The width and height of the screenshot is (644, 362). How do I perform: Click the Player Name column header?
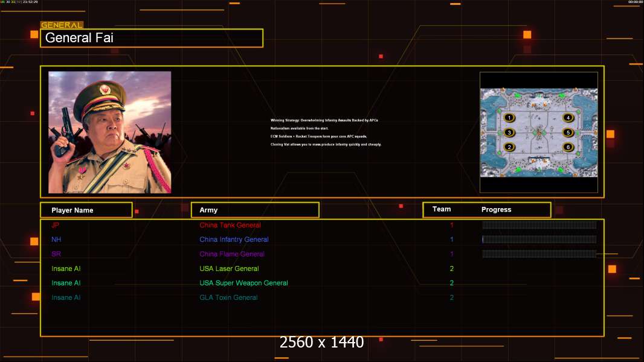tap(86, 210)
